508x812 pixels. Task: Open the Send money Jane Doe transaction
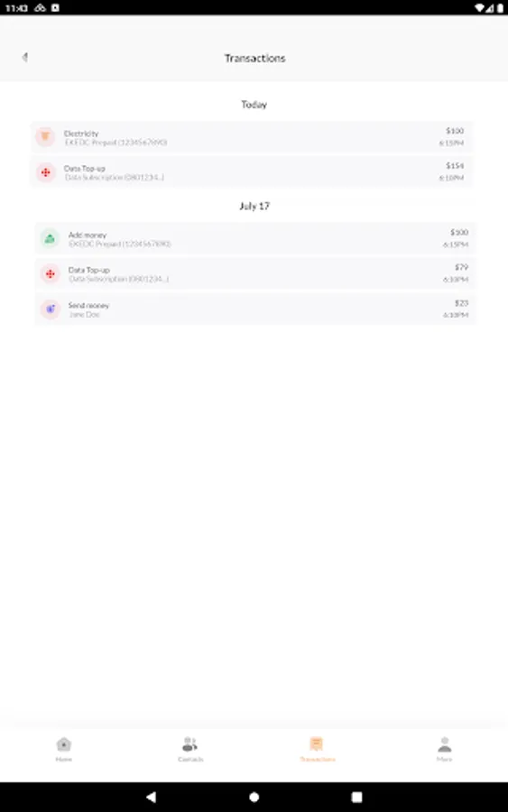click(x=255, y=309)
